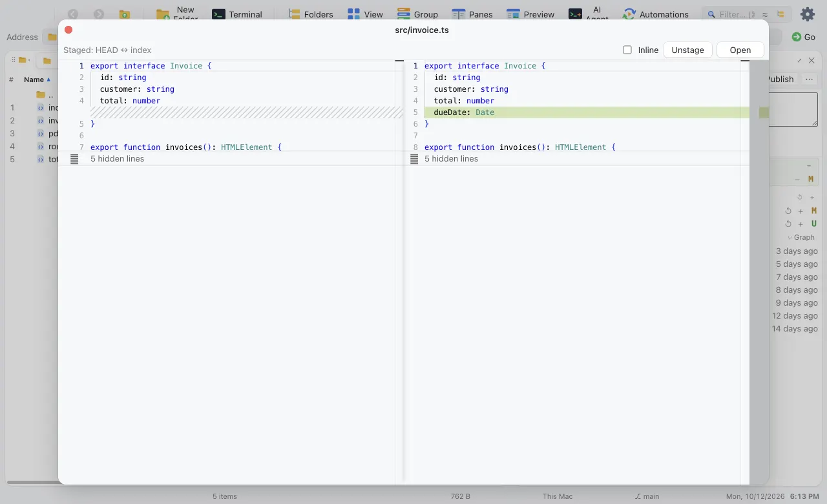The width and height of the screenshot is (827, 504).
Task: Open Terminal from the background toolbar
Action: 237,14
